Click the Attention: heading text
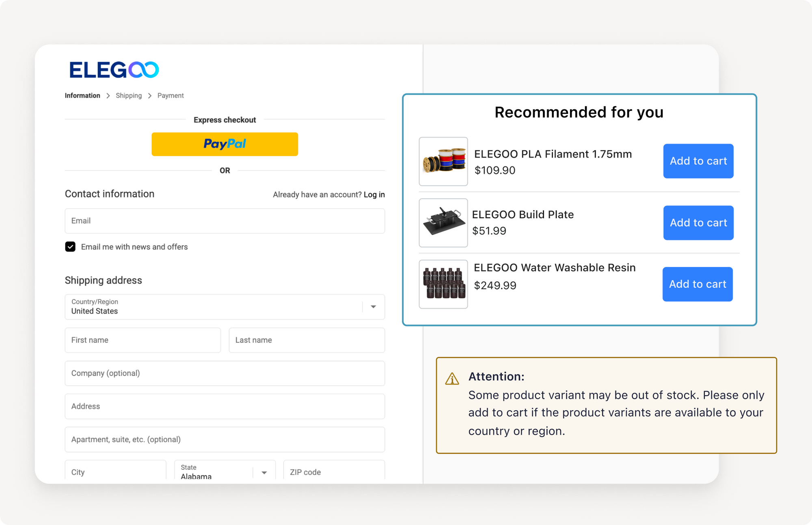Viewport: 812px width, 525px height. (x=496, y=377)
